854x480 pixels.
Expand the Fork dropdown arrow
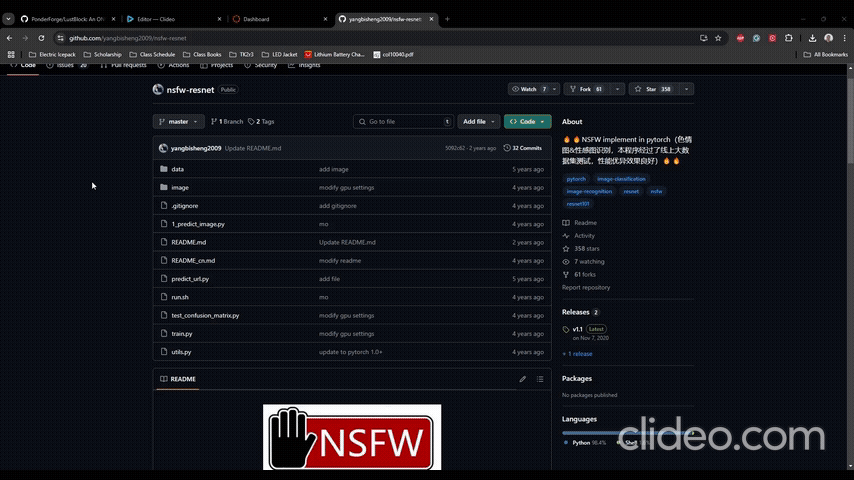pyautogui.click(x=617, y=89)
